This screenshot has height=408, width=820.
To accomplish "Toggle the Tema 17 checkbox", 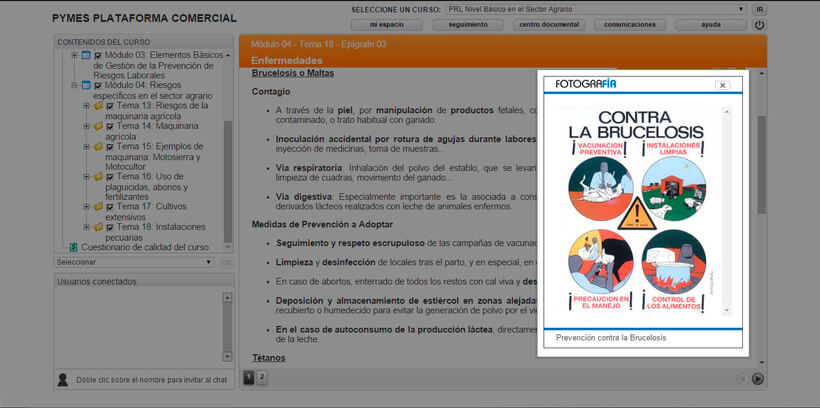I will coord(110,207).
